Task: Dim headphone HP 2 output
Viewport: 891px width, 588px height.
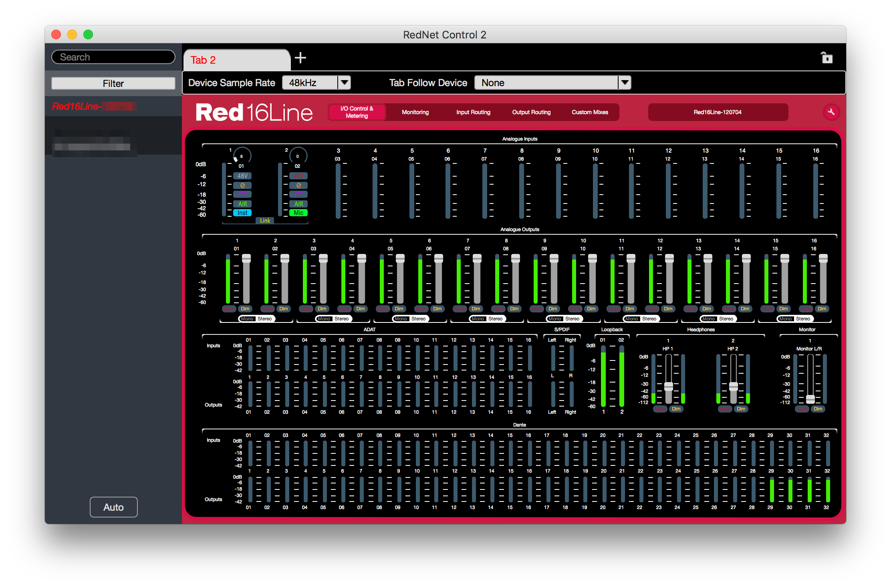Action: pyautogui.click(x=741, y=409)
